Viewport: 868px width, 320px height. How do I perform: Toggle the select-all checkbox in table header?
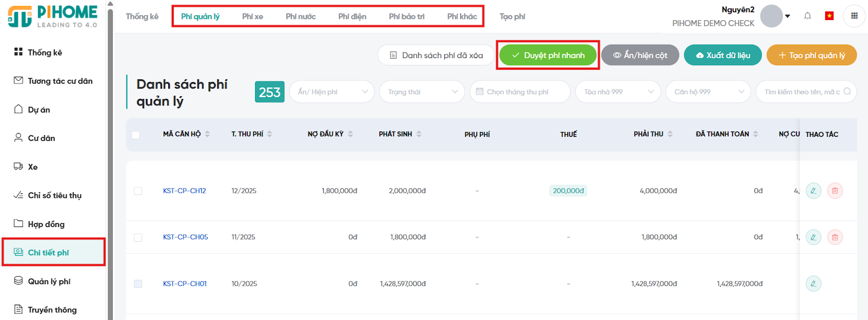pos(136,135)
